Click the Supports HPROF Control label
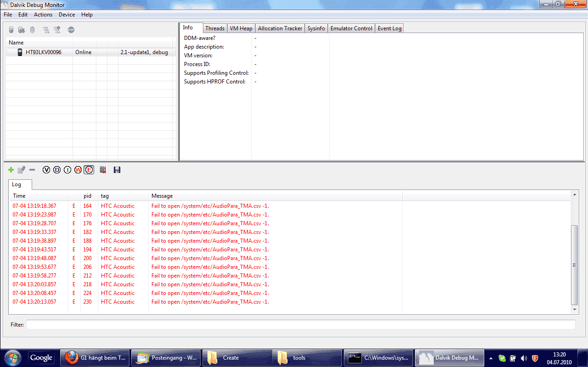Screen dimensions: 588x367 215,82
